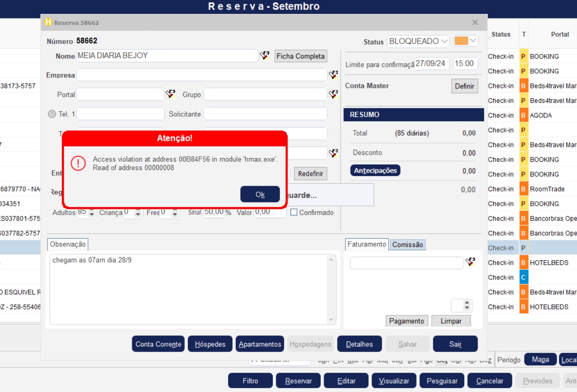The image size is (577, 392).
Task: Click the F3 search icon beside Empresa field
Action: tap(333, 75)
